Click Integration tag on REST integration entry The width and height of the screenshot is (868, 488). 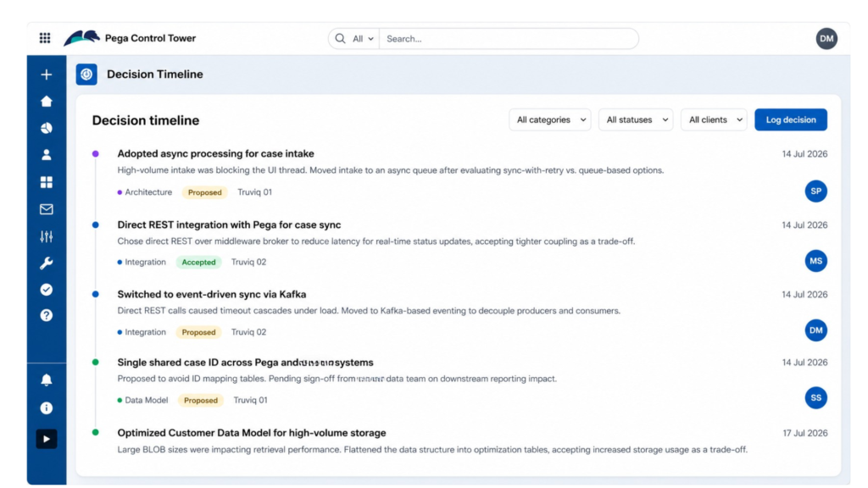142,263
